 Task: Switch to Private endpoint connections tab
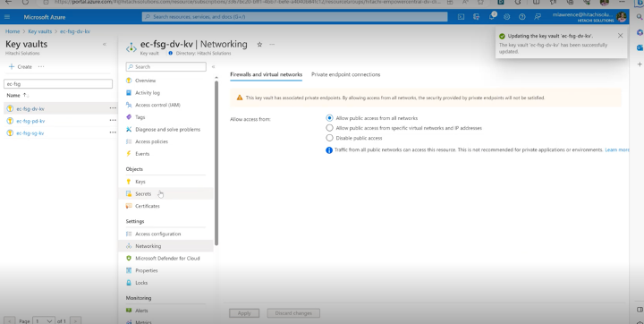[x=346, y=74]
